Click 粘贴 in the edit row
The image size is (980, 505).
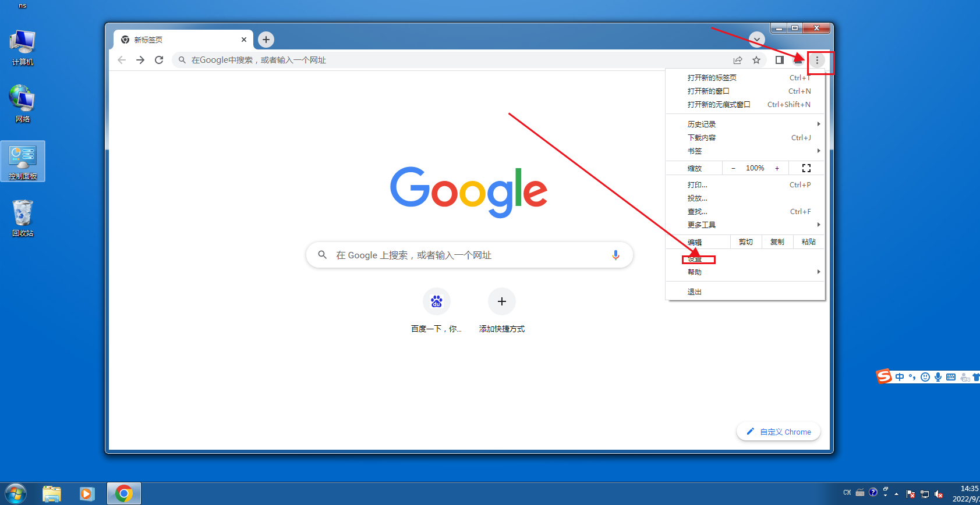(809, 242)
